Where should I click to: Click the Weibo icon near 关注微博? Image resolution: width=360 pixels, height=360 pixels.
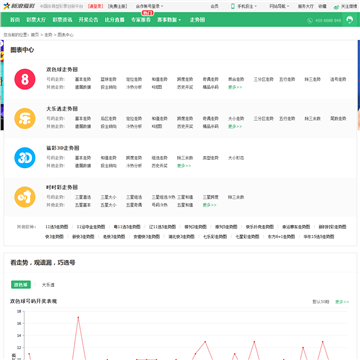coord(336,6)
